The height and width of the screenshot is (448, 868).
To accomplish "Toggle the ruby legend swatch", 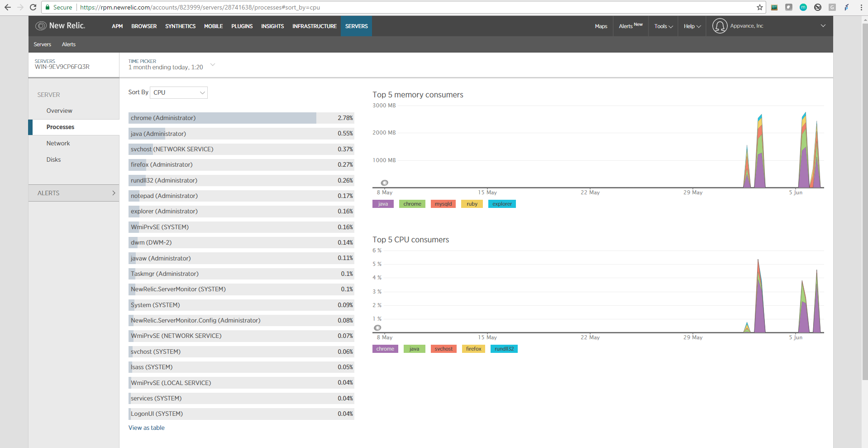I will click(x=472, y=204).
